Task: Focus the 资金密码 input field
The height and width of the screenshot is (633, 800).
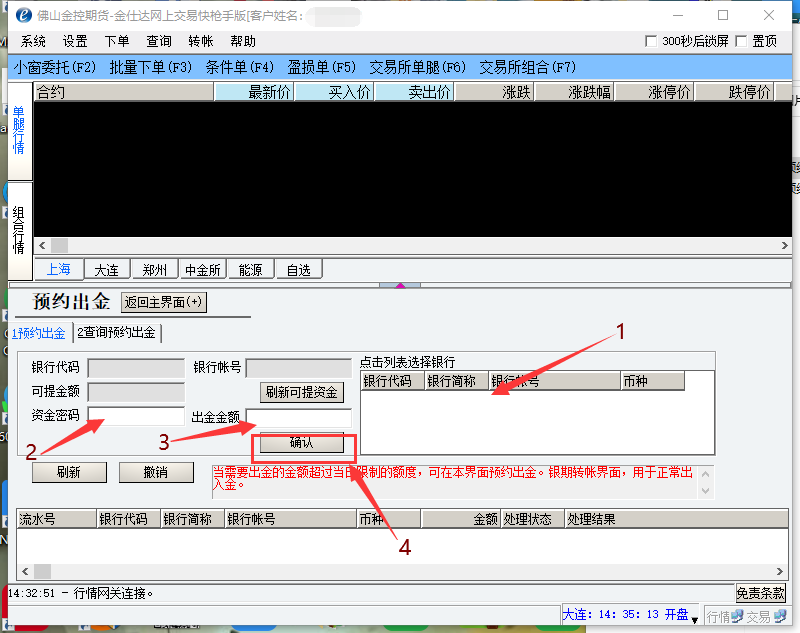Action: tap(136, 416)
